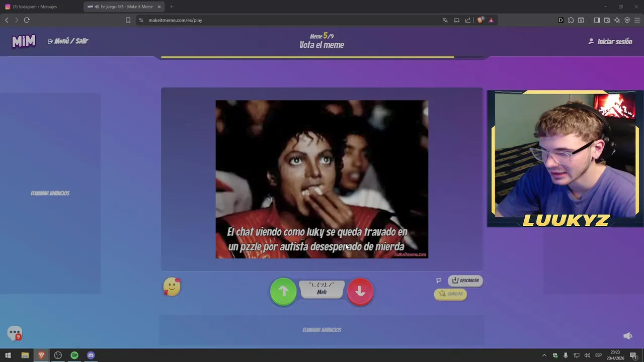Viewport: 644px width, 362px height.
Task: Close the Make it Meme tab
Action: pos(159,7)
